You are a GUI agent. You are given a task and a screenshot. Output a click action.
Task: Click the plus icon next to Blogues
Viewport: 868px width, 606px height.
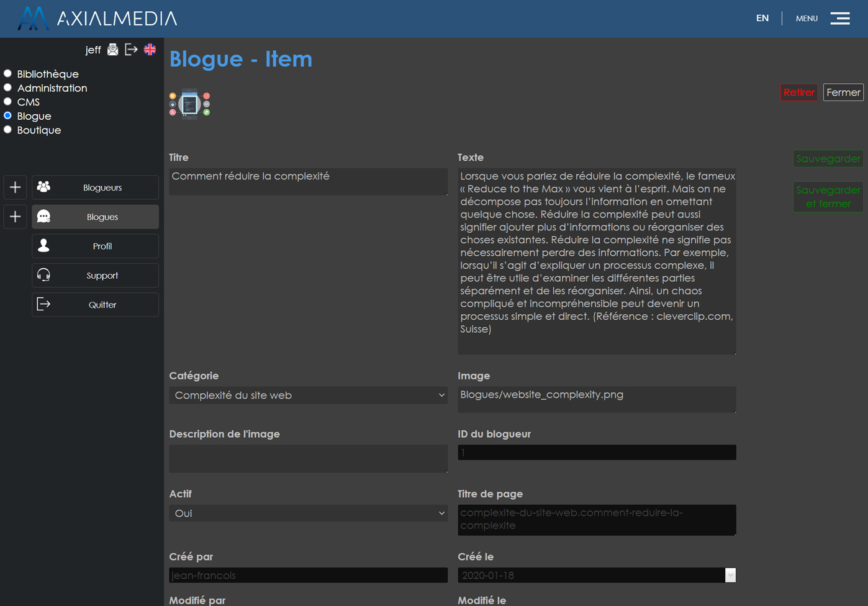[x=16, y=217]
